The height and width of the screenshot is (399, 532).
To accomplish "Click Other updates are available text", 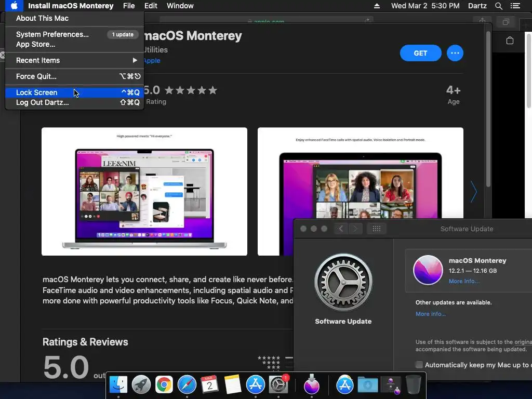I will coord(454,302).
